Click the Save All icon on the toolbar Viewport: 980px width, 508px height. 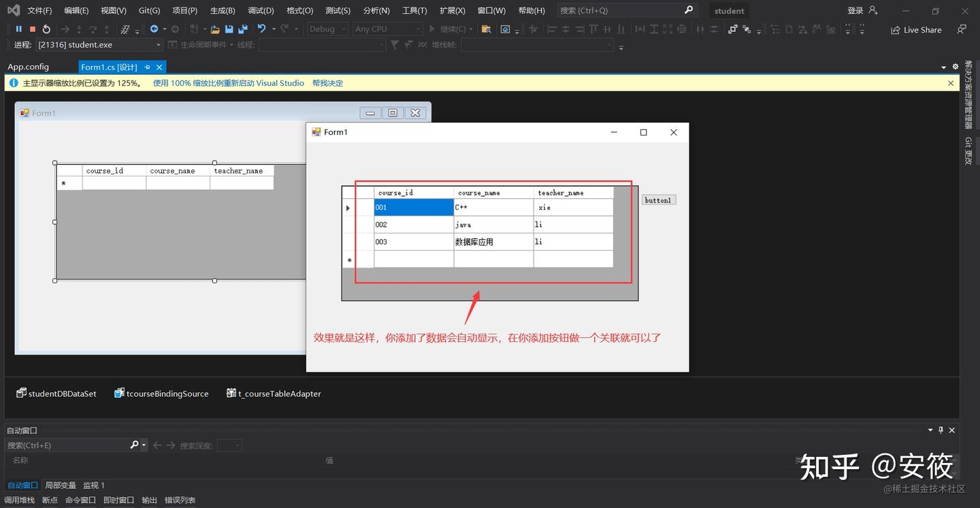[x=243, y=29]
